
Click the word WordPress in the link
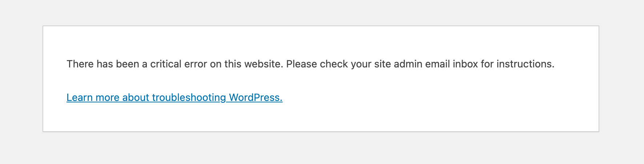click(x=255, y=98)
